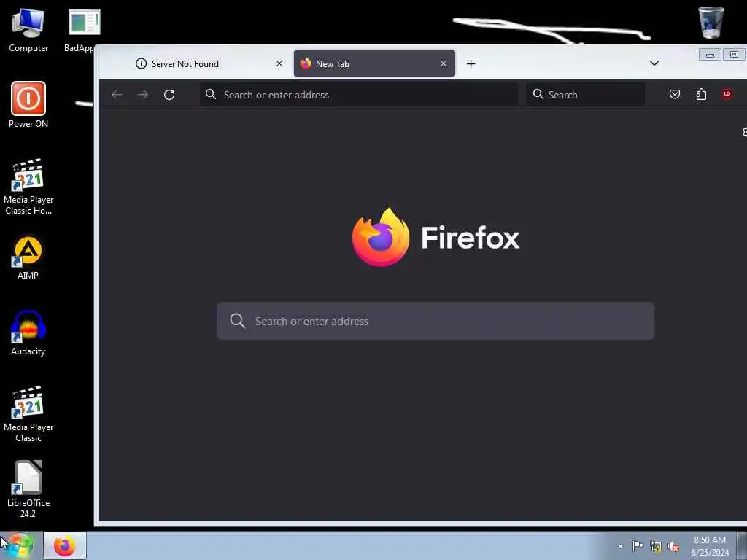
Task: Show hidden system tray icons
Action: click(620, 546)
